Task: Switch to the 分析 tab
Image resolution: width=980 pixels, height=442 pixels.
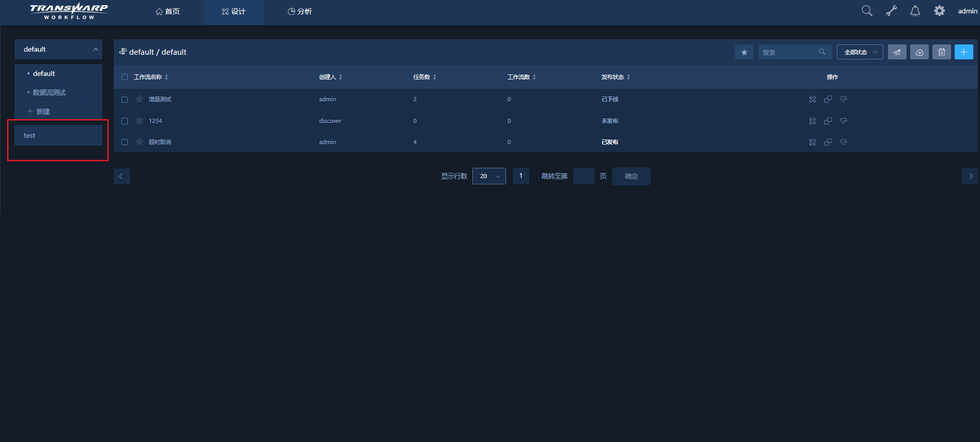Action: [x=300, y=11]
